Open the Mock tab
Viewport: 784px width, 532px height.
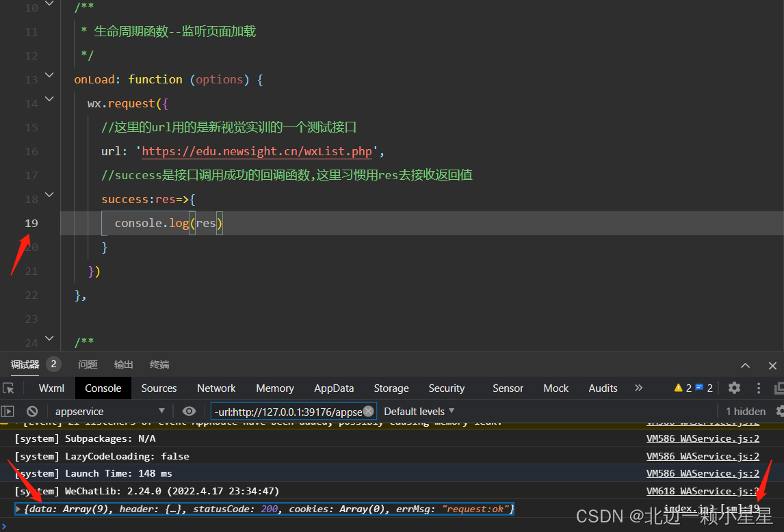point(556,388)
